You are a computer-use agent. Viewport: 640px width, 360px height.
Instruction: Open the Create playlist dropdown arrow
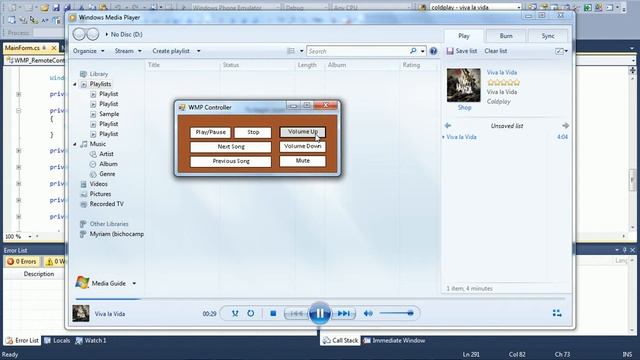point(199,51)
